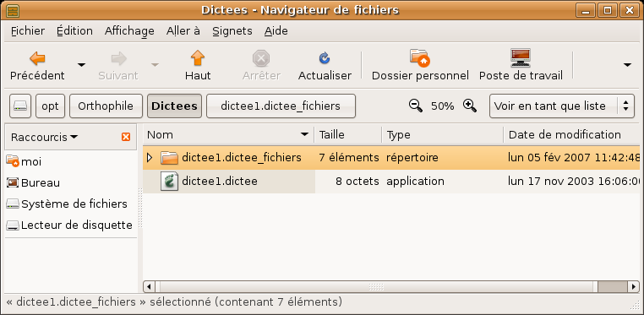Screen dimensions: 644x315
Task: Open the window menu icon in title bar
Action: pyautogui.click(x=14, y=10)
